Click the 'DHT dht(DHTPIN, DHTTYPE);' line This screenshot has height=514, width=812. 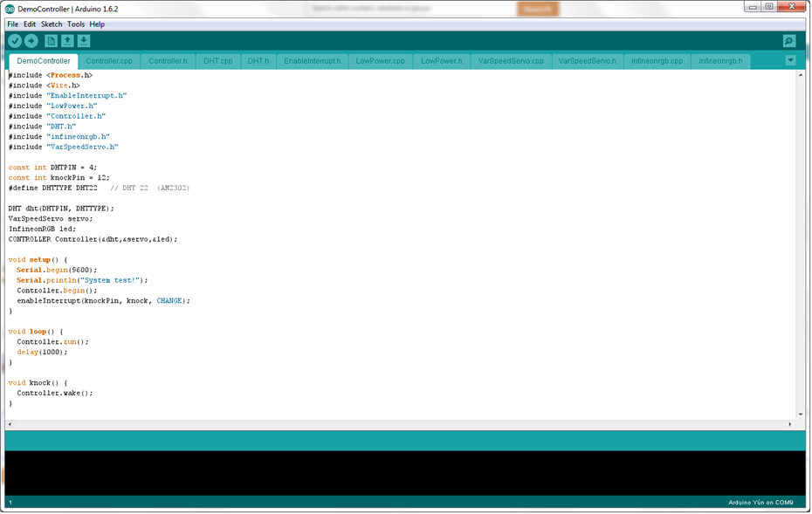(61, 209)
